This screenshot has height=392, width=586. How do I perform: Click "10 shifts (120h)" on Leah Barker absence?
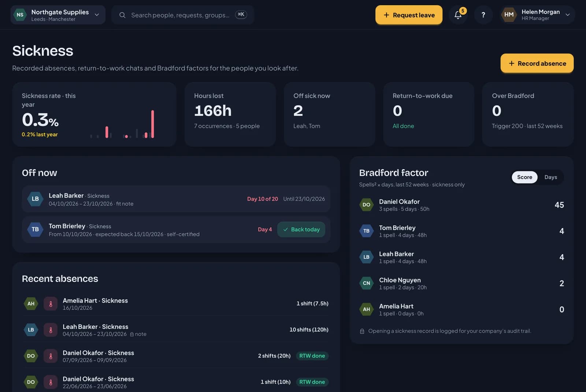point(309,330)
